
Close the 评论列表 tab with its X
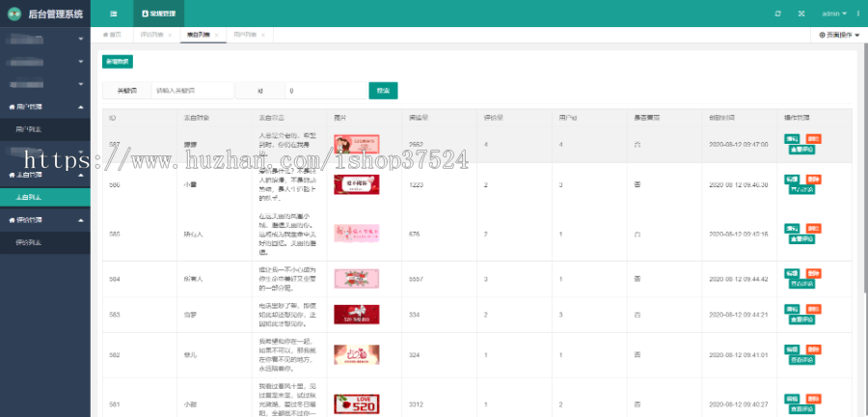point(171,35)
